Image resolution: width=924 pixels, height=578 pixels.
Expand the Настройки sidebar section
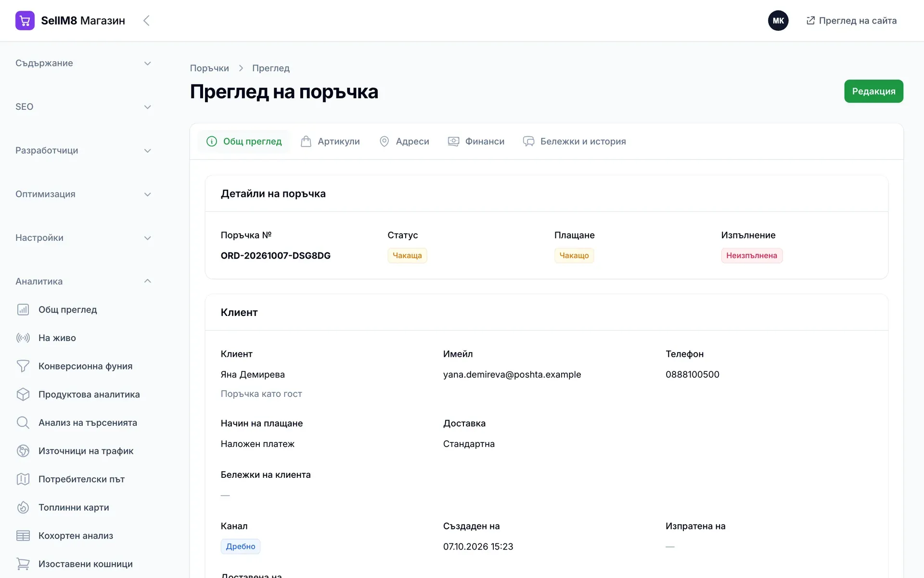tap(83, 238)
